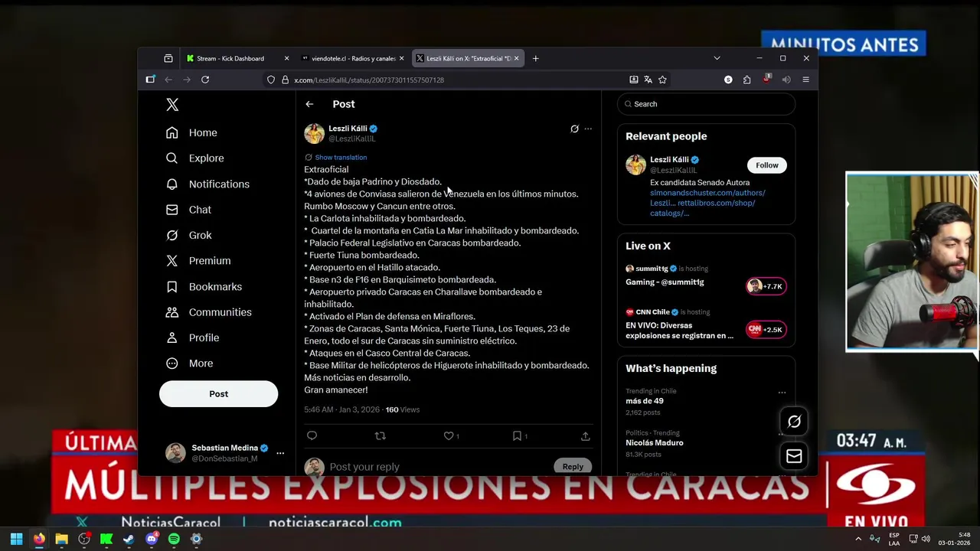Click the translate page icon
Screen dimensions: 980x551
click(x=648, y=80)
